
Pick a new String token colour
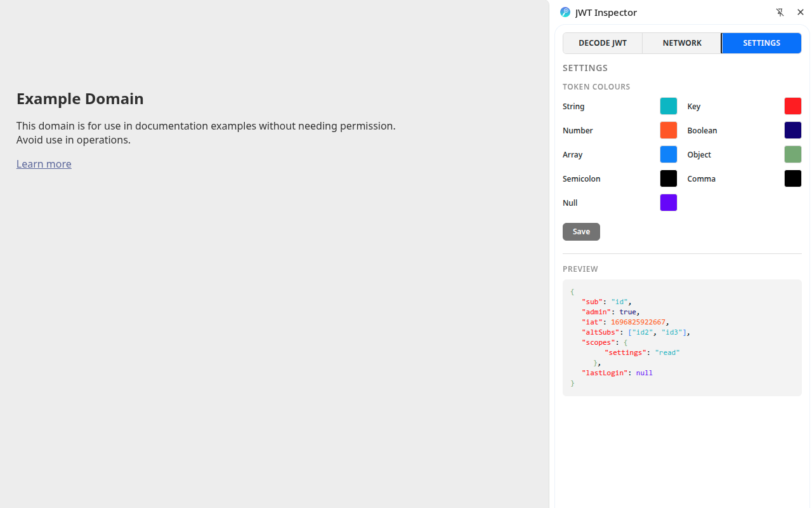[669, 106]
